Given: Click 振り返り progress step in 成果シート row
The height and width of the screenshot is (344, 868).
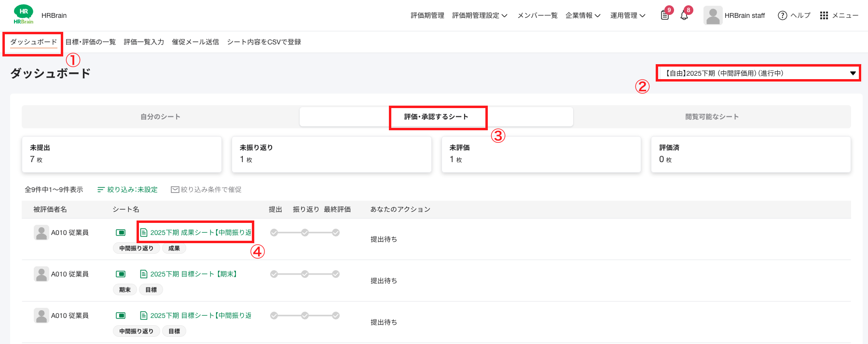Looking at the screenshot, I should pos(305,233).
